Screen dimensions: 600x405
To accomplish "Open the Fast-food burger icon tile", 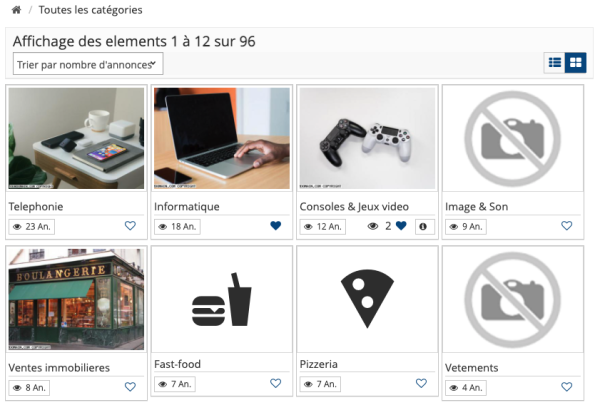I will (221, 299).
